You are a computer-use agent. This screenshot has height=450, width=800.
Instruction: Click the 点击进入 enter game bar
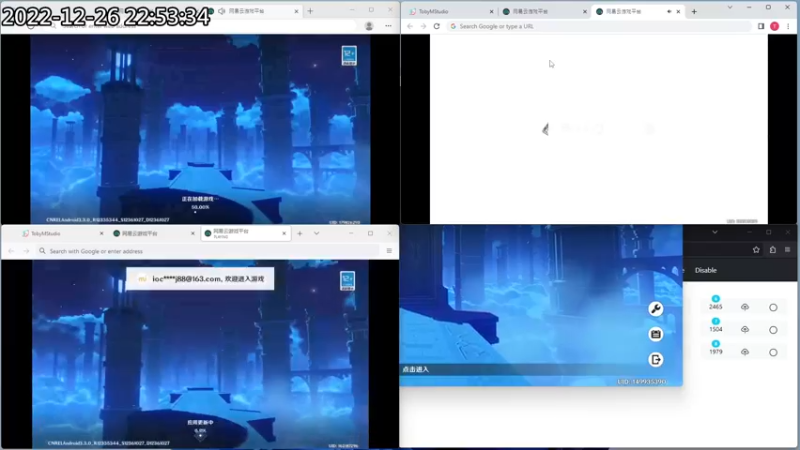pos(541,369)
